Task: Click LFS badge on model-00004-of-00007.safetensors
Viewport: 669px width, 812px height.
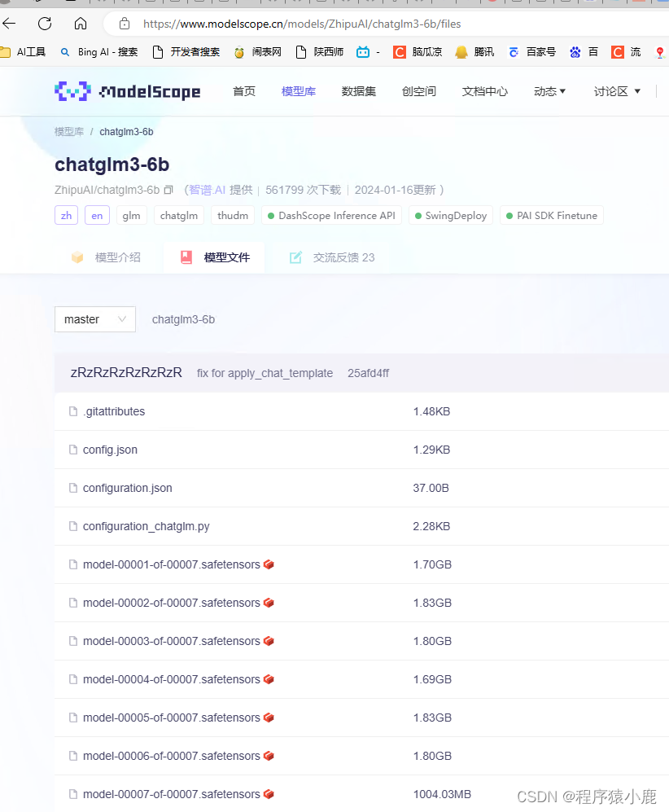Action: point(269,679)
